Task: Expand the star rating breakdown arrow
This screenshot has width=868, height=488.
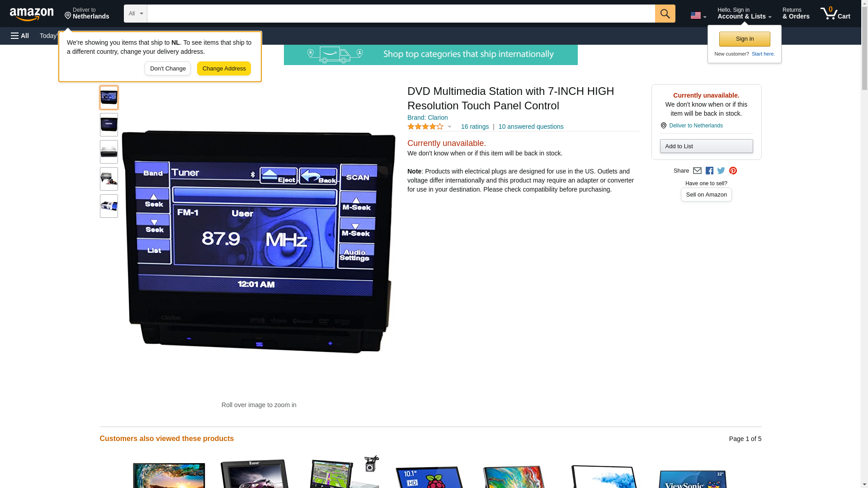Action: click(x=449, y=127)
